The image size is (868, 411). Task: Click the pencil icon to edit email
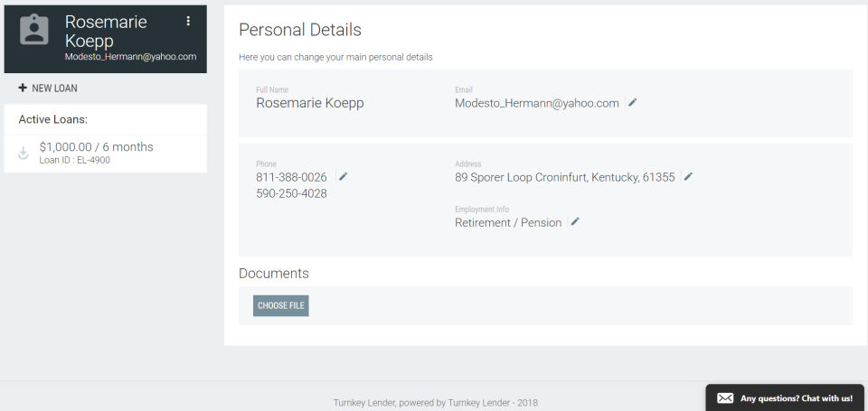pyautogui.click(x=633, y=103)
